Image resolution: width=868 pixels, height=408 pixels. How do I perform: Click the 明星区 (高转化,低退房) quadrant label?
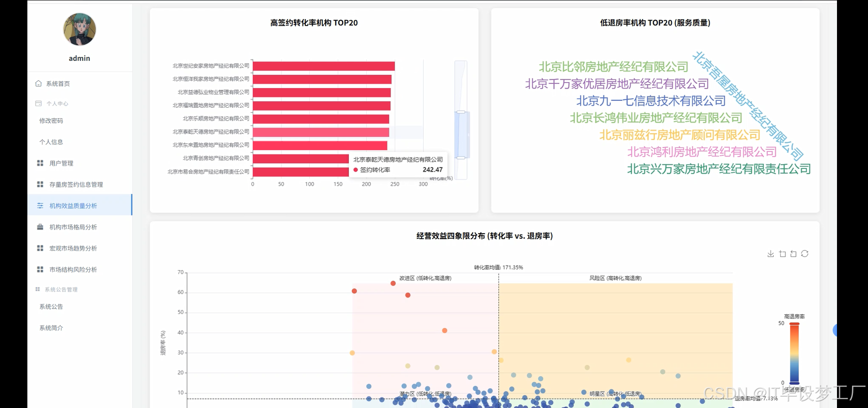[615, 394]
